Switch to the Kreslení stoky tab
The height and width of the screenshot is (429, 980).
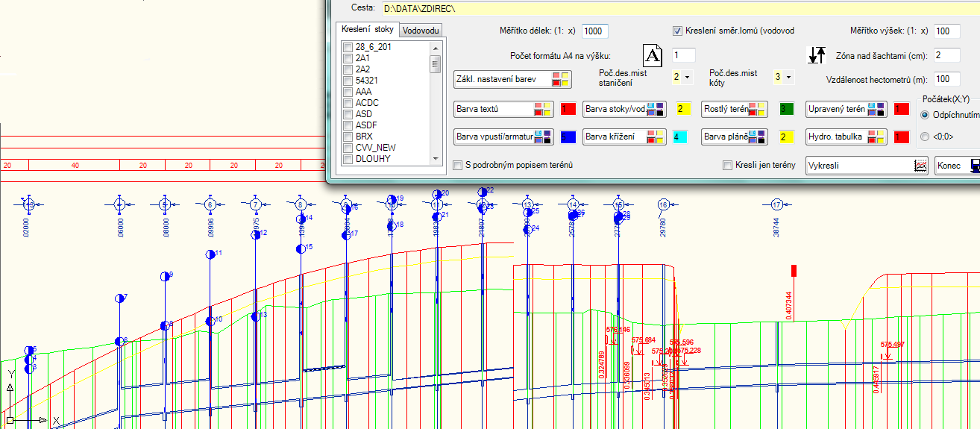point(367,29)
